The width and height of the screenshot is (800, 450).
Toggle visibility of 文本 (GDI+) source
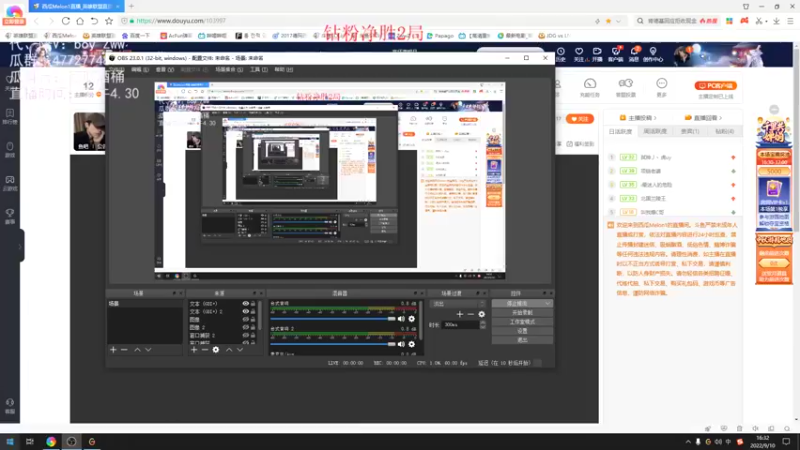[x=245, y=304]
